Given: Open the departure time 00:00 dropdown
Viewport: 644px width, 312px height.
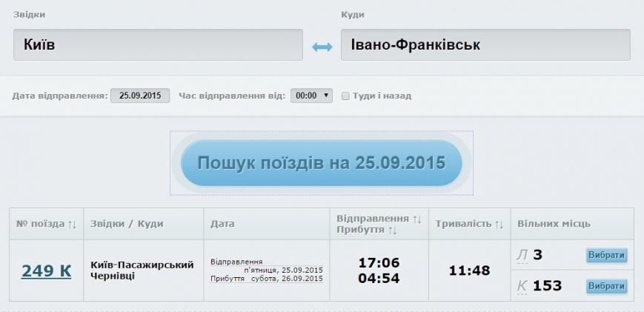Looking at the screenshot, I should point(311,96).
